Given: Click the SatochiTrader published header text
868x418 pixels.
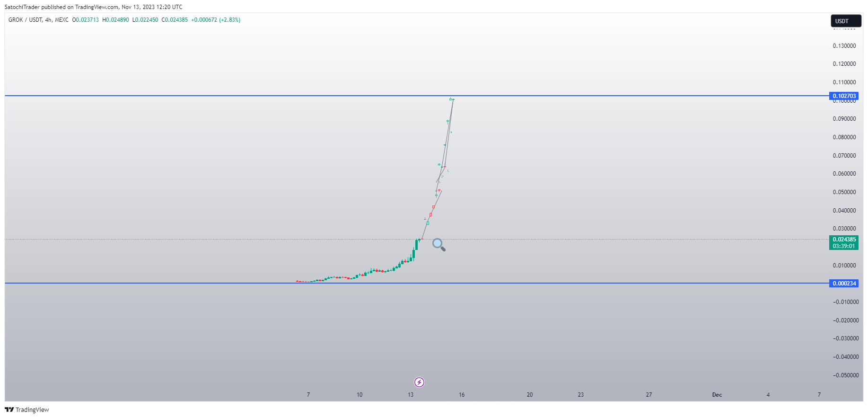Looking at the screenshot, I should pos(93,7).
